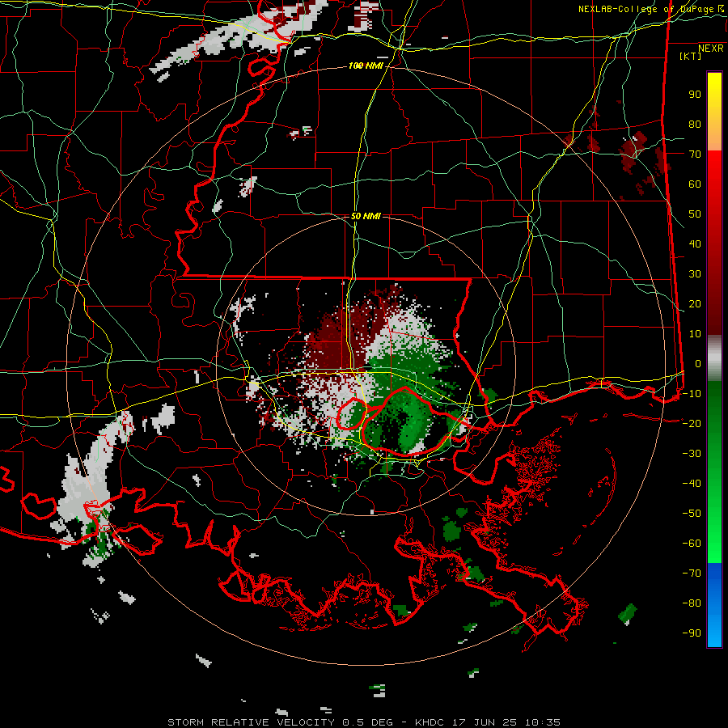Click the 'KHDC' radar site identifier
The height and width of the screenshot is (728, 728).
(430, 722)
